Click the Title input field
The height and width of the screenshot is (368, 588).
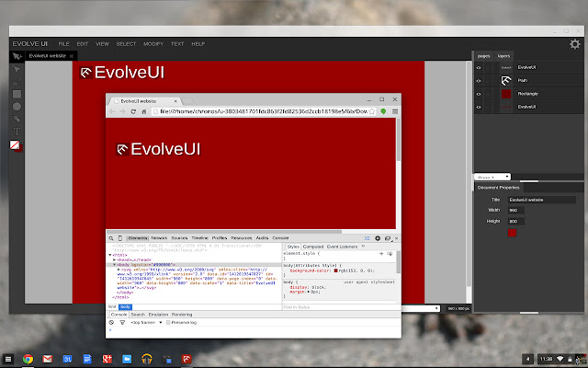click(x=542, y=200)
